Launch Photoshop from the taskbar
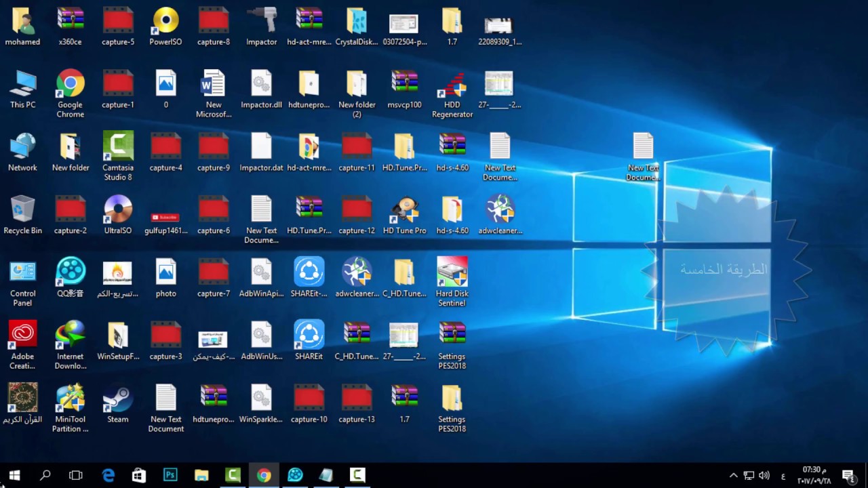This screenshot has width=868, height=488. (170, 475)
